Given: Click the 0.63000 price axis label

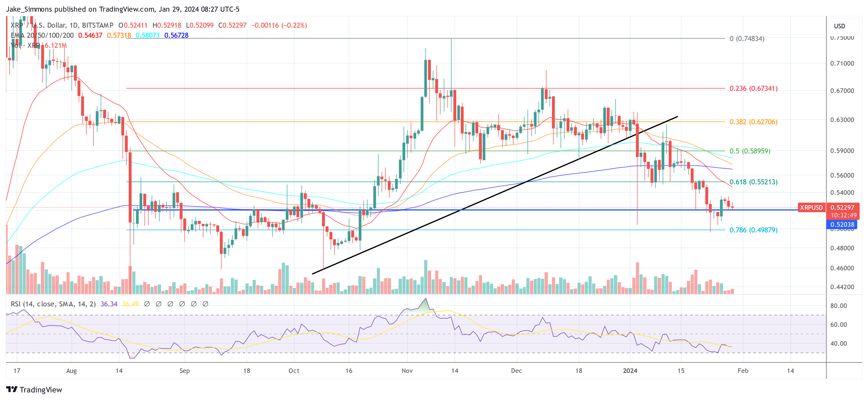Looking at the screenshot, I should click(842, 120).
